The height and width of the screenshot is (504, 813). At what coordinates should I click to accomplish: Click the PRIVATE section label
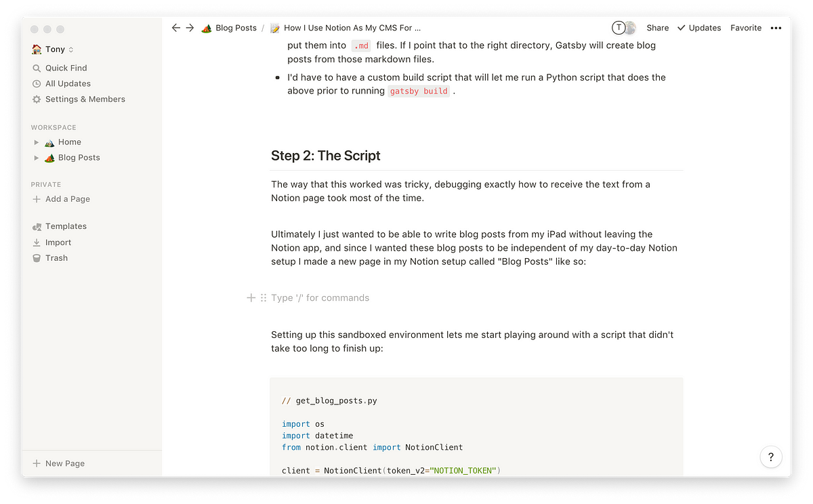pyautogui.click(x=46, y=184)
